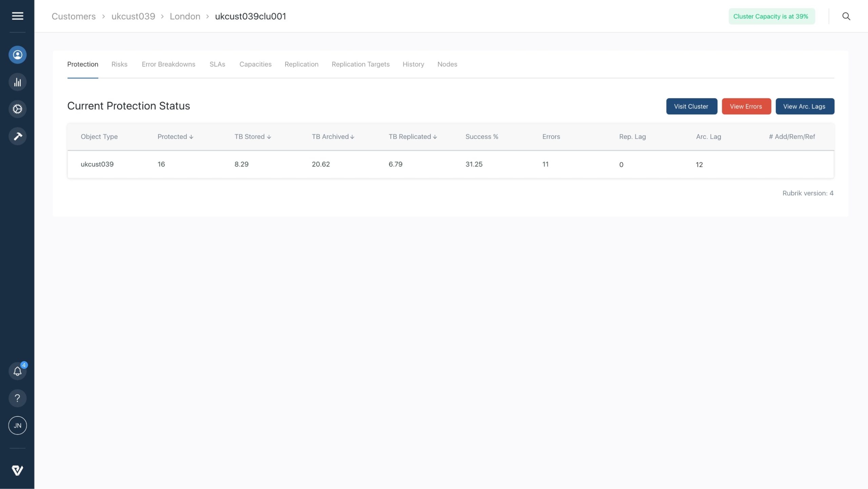Select the customers profile sidebar icon
This screenshot has width=868, height=489.
17,55
